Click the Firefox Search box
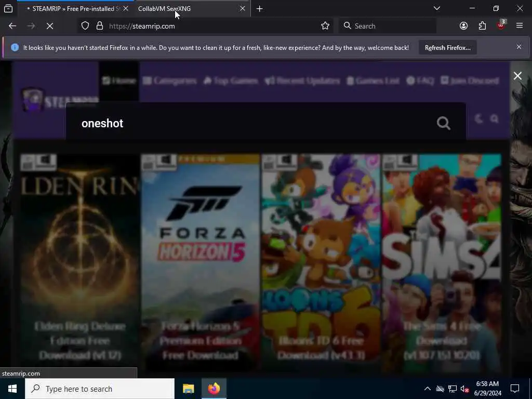Viewport: 532px width, 399px height. tap(388, 26)
